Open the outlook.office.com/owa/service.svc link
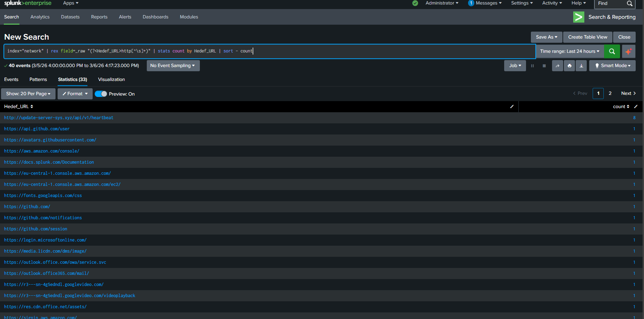 pyautogui.click(x=55, y=262)
